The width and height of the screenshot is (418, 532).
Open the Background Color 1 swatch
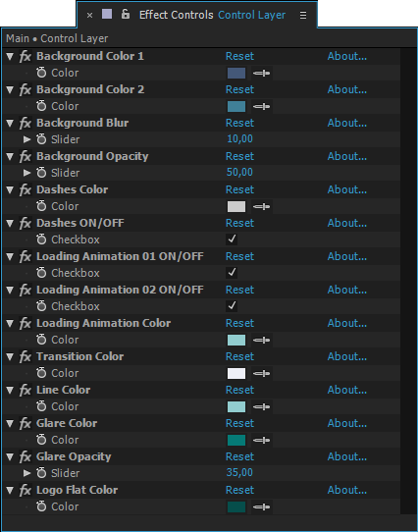236,73
